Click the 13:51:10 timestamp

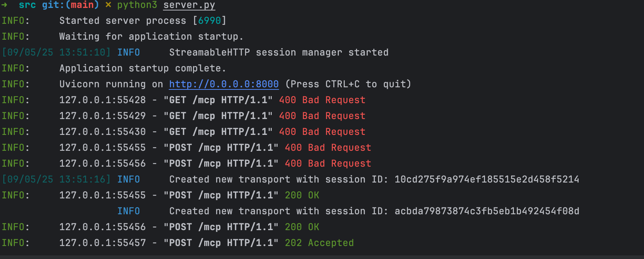tap(82, 52)
